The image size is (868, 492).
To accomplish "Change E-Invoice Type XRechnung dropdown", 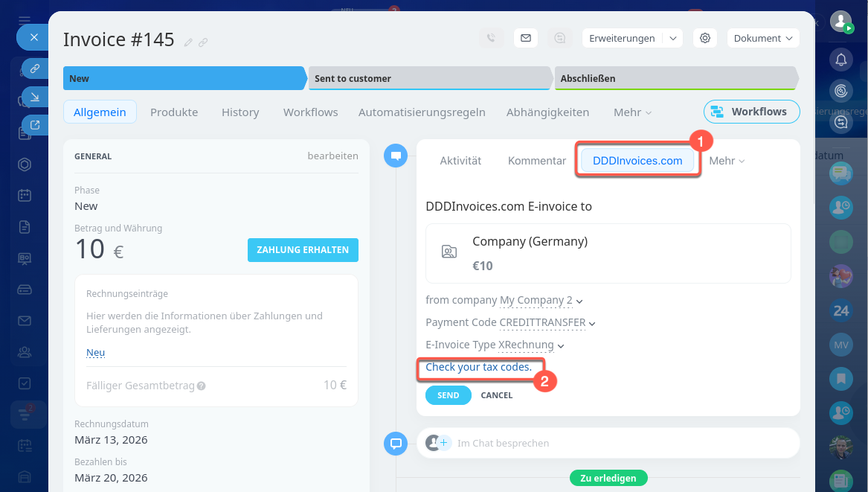I will tap(531, 345).
